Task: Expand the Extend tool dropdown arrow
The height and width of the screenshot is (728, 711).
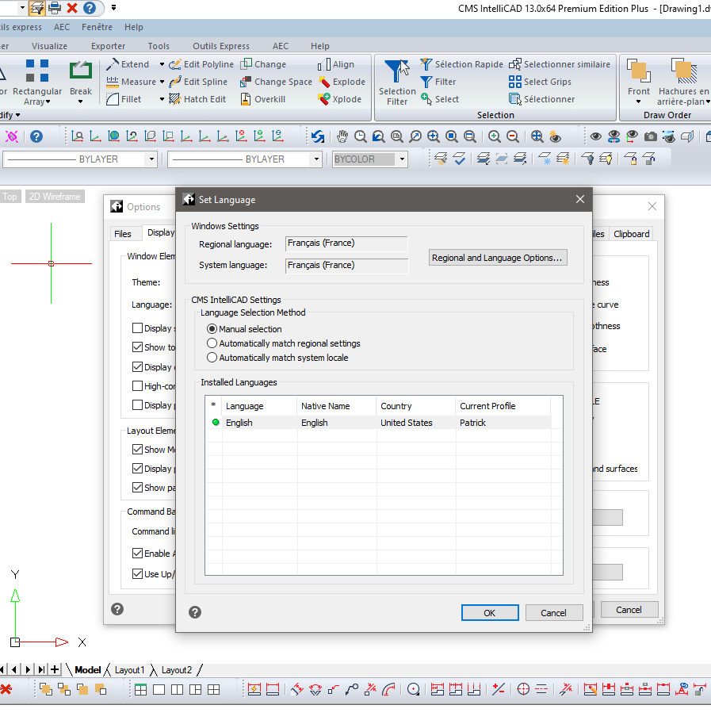Action: [162, 64]
